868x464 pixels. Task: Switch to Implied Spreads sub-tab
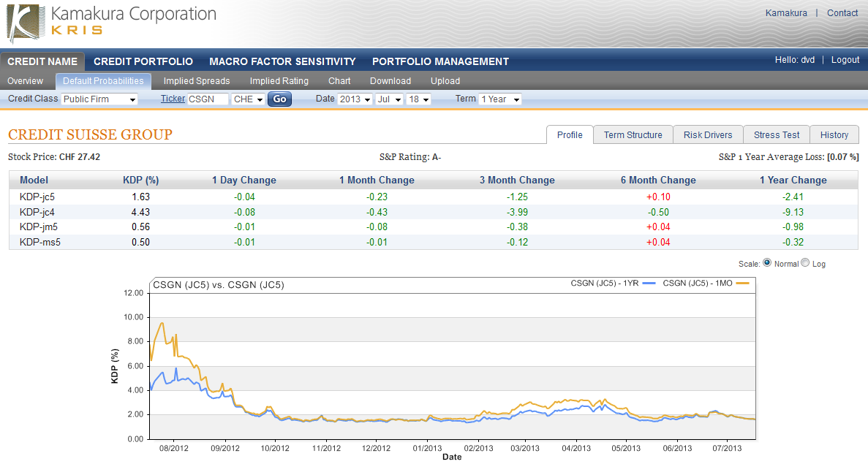click(x=197, y=81)
